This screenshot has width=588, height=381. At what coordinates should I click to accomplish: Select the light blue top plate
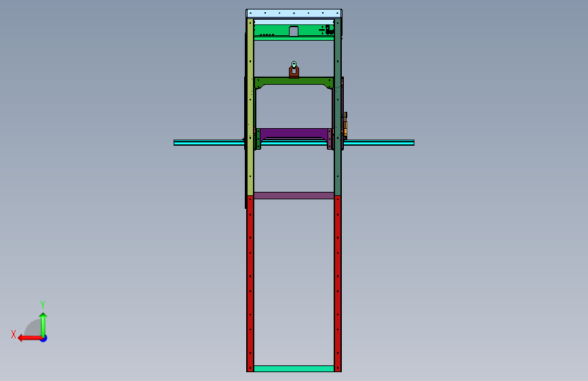click(294, 14)
